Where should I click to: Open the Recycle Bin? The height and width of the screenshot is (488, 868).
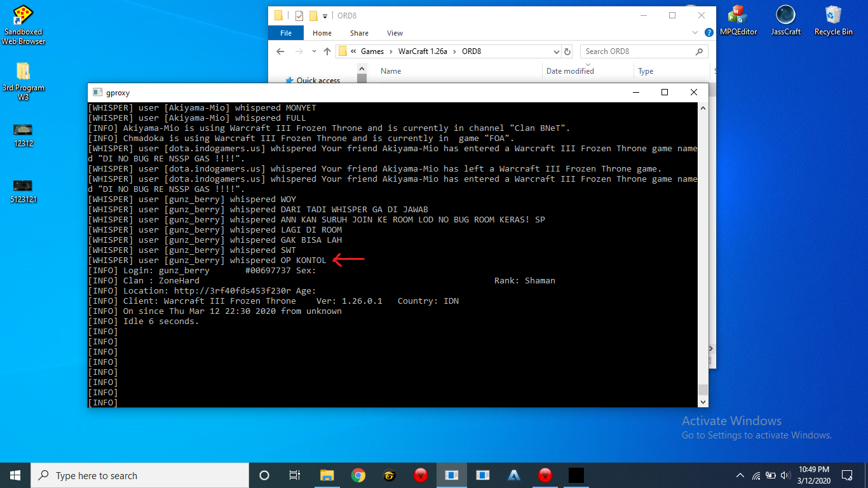tap(833, 20)
